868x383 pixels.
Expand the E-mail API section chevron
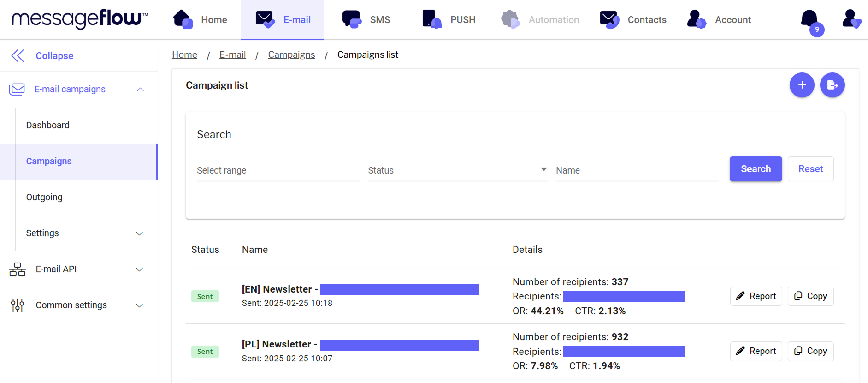click(139, 269)
